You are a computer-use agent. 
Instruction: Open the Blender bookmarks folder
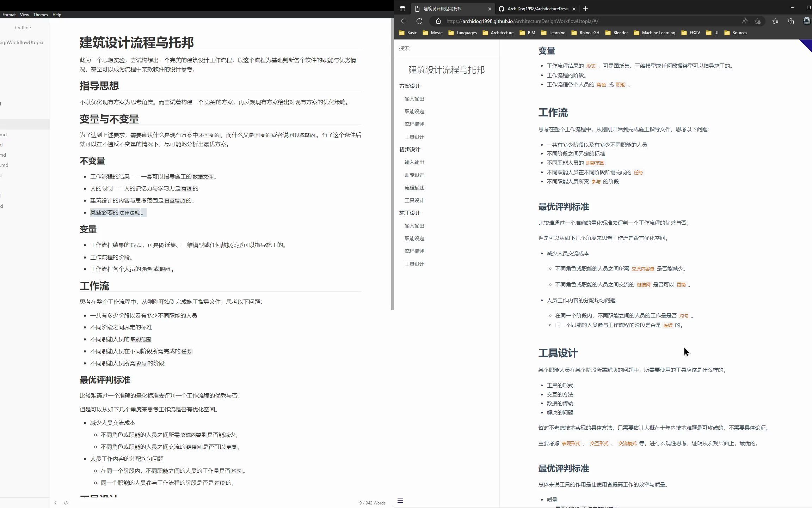(616, 33)
